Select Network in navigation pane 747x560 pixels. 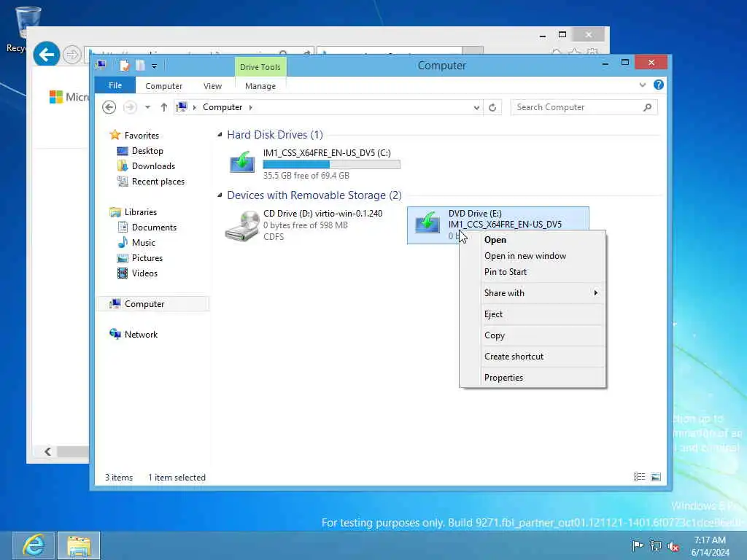tap(141, 334)
